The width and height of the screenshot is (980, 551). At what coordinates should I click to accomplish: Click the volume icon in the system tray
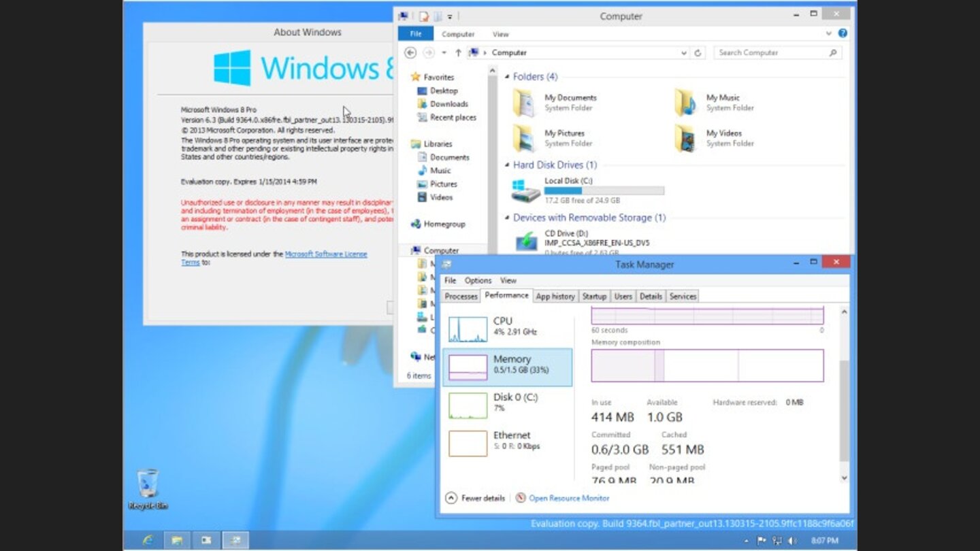[791, 539]
